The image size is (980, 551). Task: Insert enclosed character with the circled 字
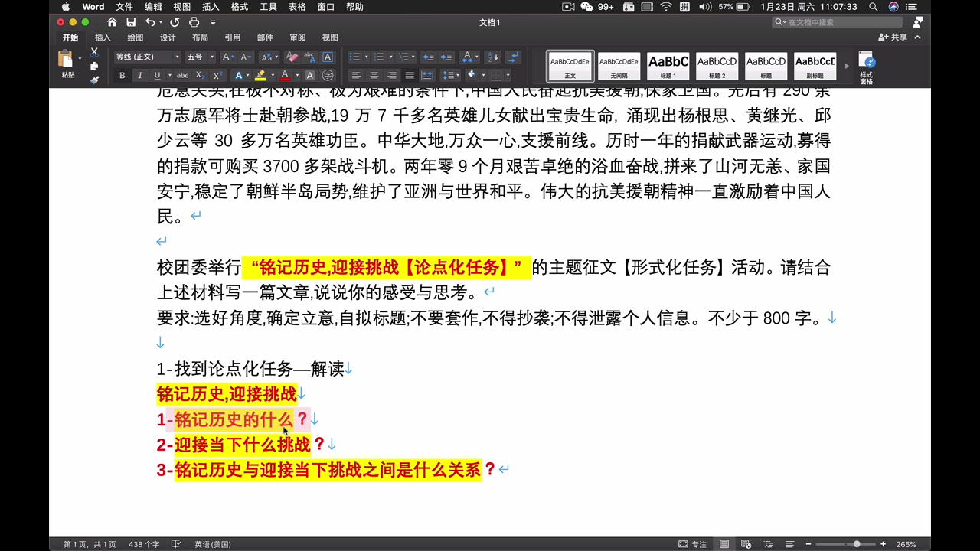pos(328,75)
